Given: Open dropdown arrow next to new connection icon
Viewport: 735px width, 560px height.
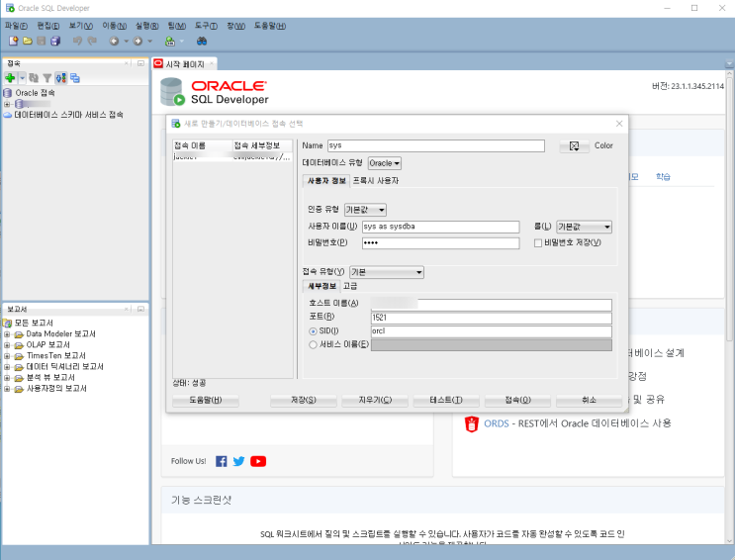Looking at the screenshot, I should [x=22, y=78].
